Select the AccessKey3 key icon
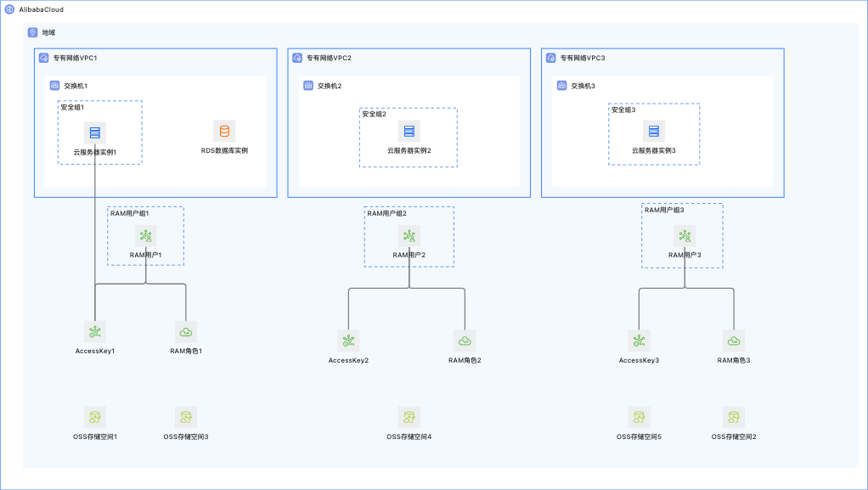The height and width of the screenshot is (490, 868). point(639,341)
